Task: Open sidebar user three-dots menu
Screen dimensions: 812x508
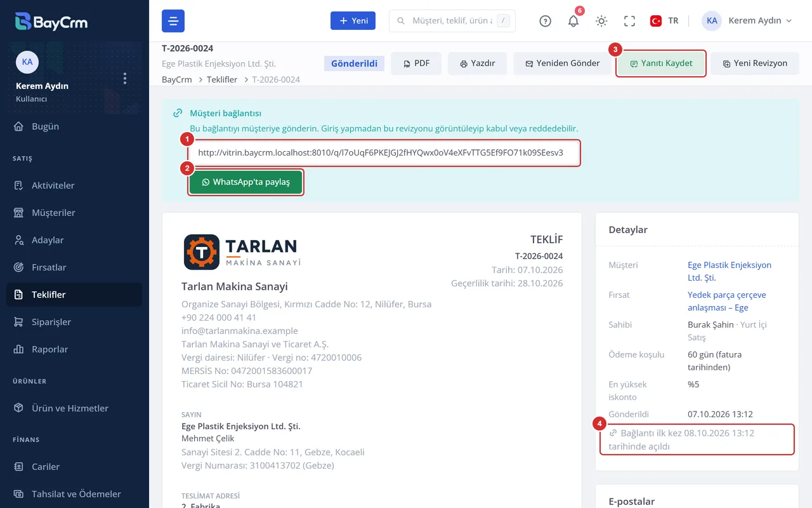Action: [125, 78]
